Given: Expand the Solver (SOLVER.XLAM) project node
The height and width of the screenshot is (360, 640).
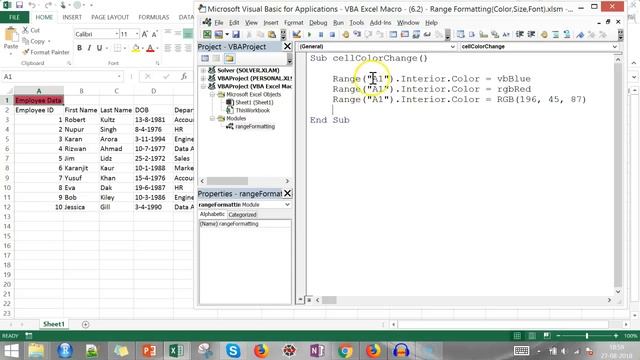Looking at the screenshot, I should coord(203,70).
